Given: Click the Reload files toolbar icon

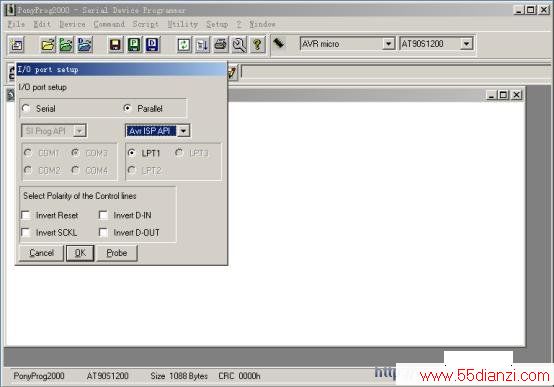Looking at the screenshot, I should click(184, 45).
